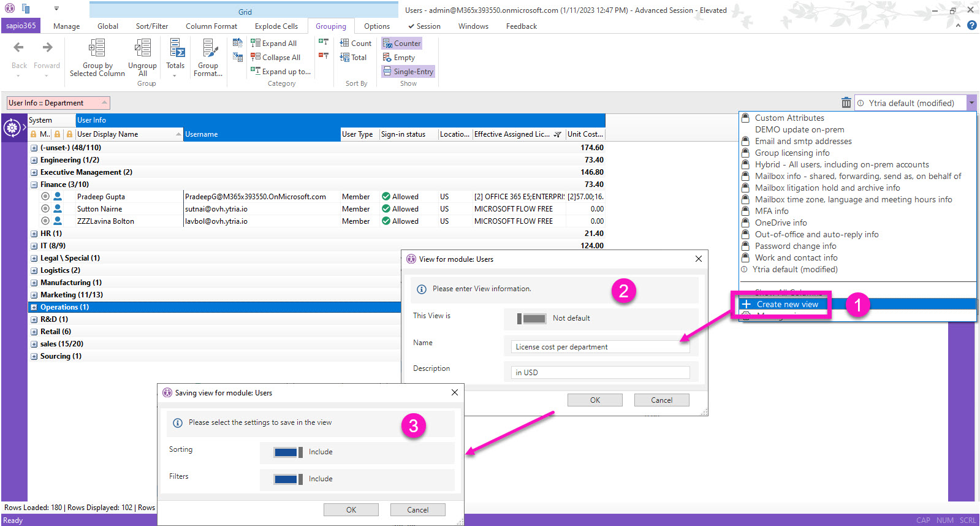Select the Password change info view
This screenshot has width=980, height=526.
(x=796, y=246)
